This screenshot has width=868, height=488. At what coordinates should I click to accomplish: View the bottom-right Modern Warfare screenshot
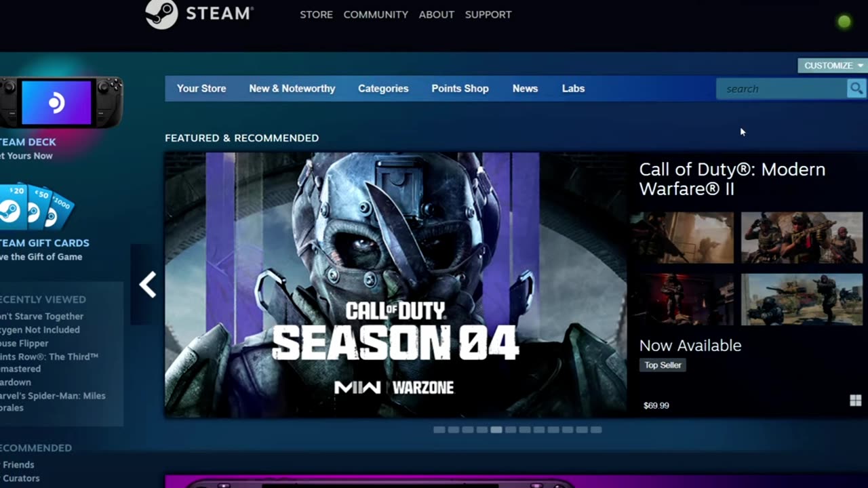pos(802,300)
